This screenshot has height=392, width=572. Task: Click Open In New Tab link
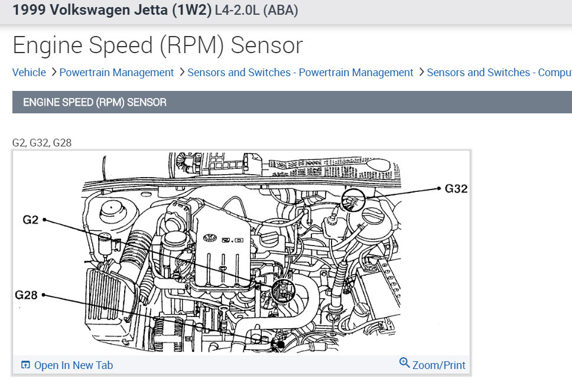pyautogui.click(x=73, y=365)
